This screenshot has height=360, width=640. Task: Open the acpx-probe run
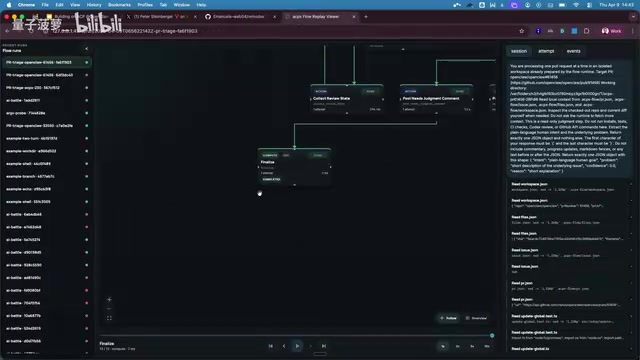tap(47, 113)
